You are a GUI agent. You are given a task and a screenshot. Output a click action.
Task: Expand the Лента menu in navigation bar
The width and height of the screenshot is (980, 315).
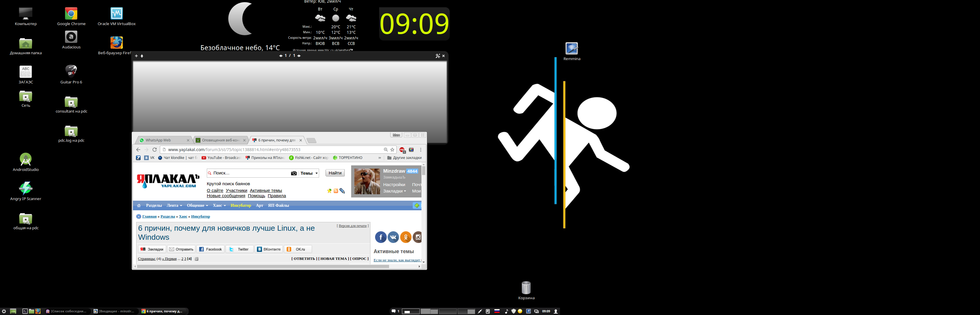click(x=174, y=205)
